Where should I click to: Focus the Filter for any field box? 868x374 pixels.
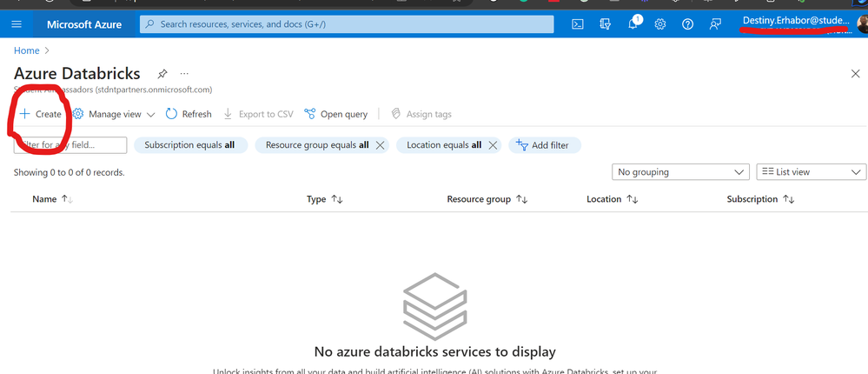point(70,145)
